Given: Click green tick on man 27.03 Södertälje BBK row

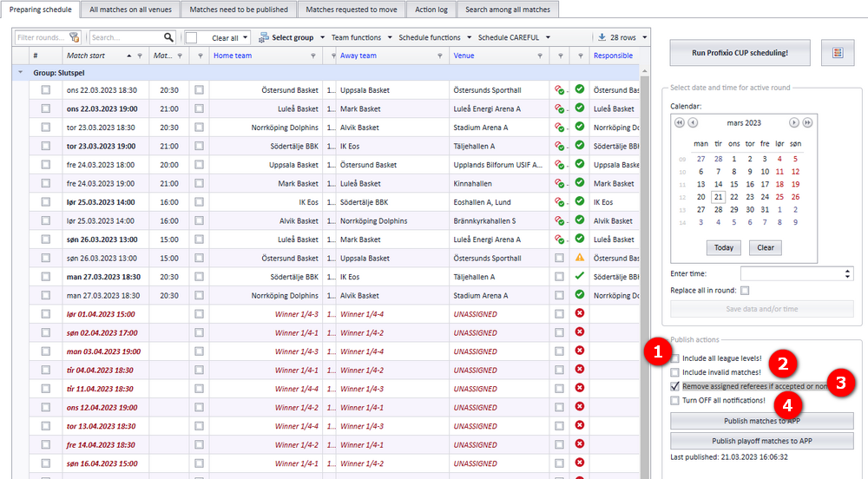Looking at the screenshot, I should 580,276.
